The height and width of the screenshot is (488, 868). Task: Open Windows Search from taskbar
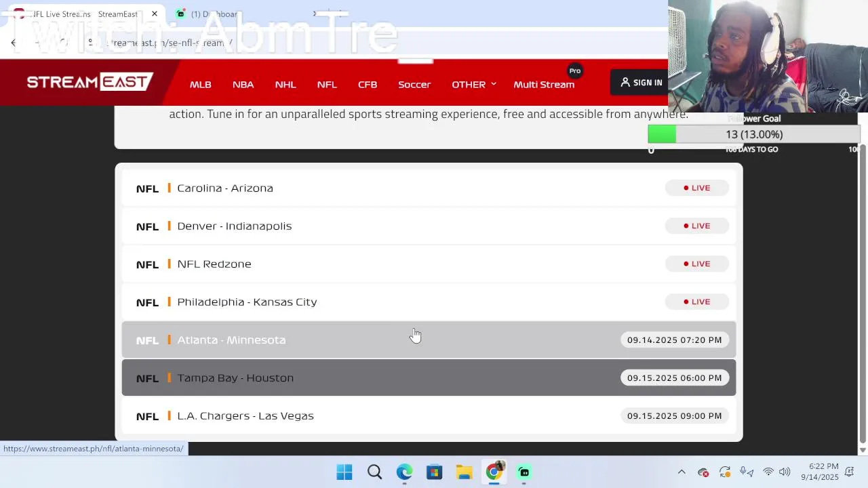[x=374, y=472]
